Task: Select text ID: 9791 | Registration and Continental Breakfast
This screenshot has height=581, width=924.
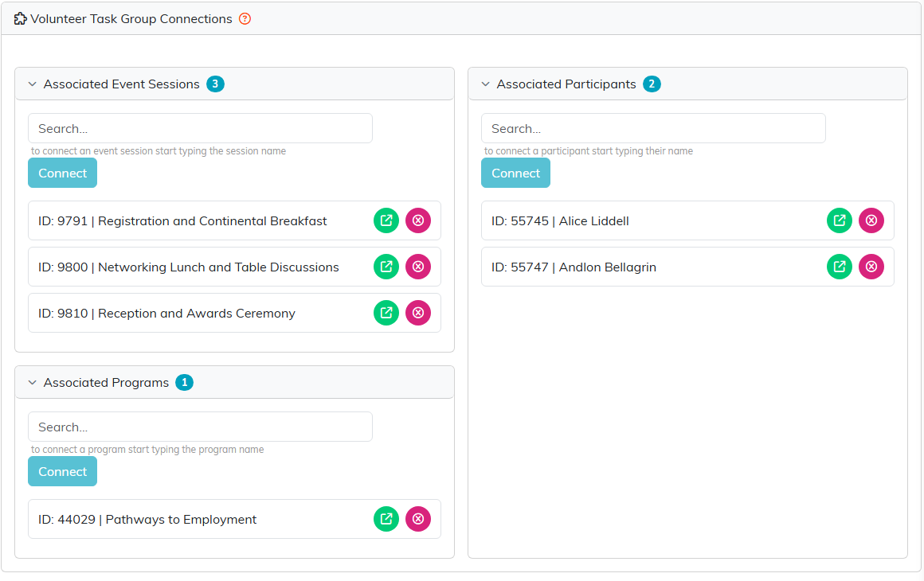Action: coord(182,221)
